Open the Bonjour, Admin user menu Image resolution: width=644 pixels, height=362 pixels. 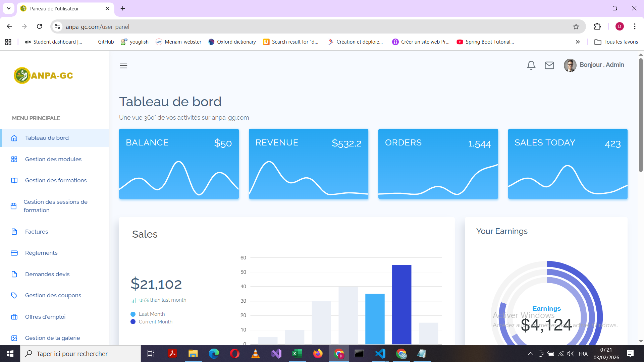[602, 65]
